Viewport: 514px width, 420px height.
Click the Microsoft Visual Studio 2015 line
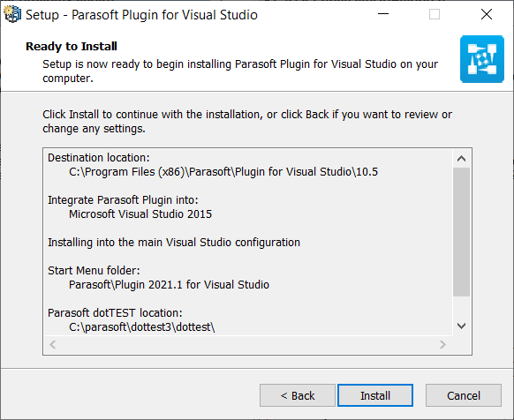pos(140,214)
